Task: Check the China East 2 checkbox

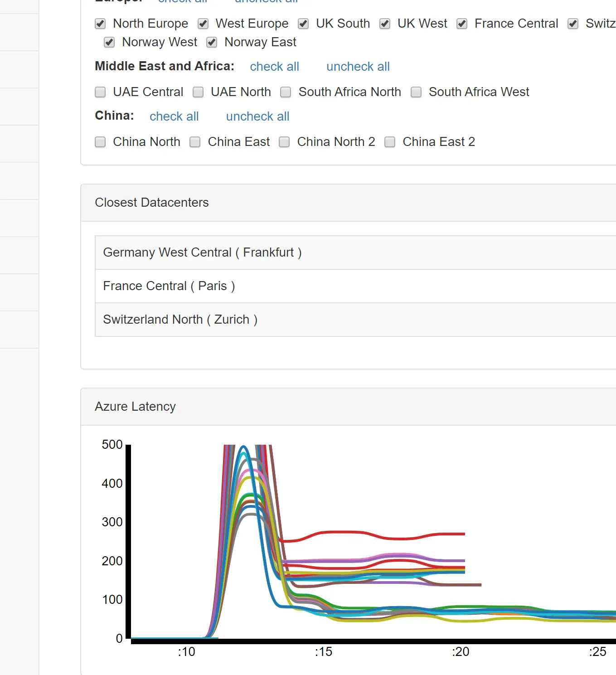Action: pos(390,142)
